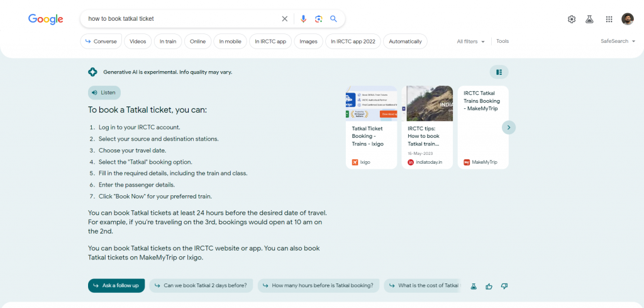
Task: Open Search Labs flask icon
Action: pos(589,19)
